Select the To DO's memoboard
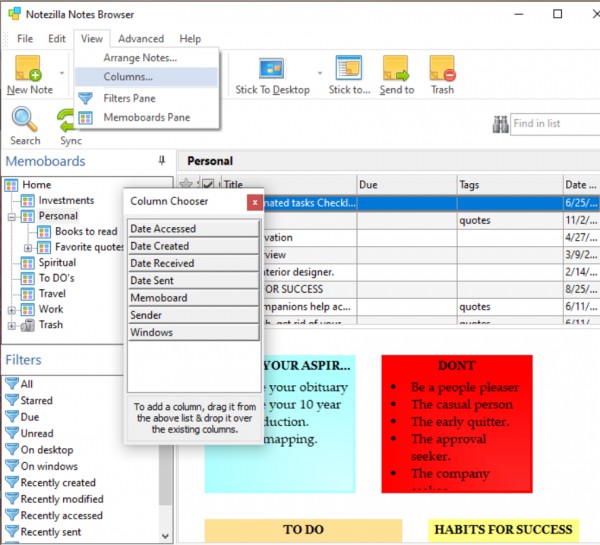 point(57,278)
